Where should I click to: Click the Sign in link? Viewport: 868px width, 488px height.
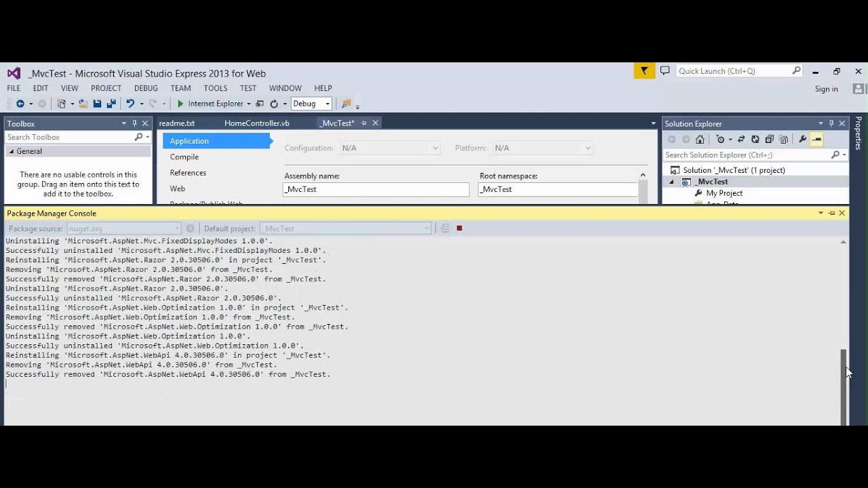826,89
